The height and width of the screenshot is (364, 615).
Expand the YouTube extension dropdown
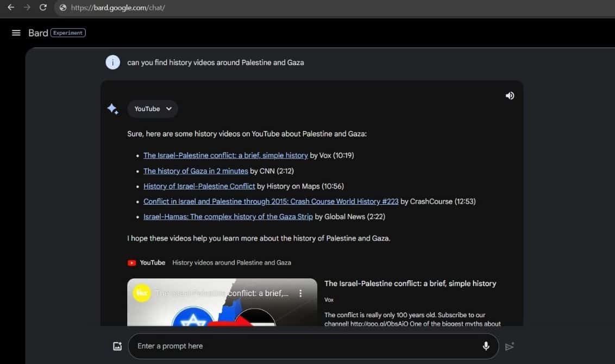coord(153,109)
